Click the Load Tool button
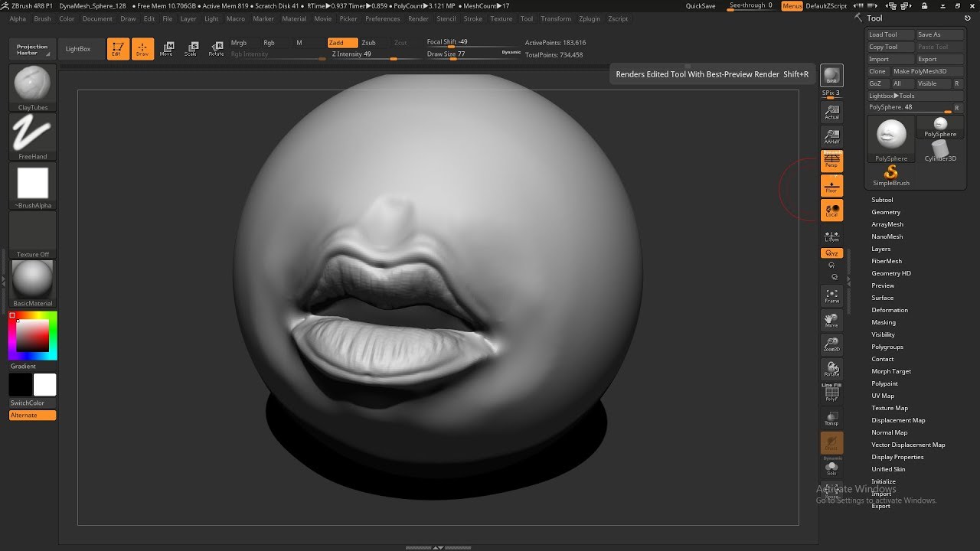This screenshot has height=551, width=980. (x=884, y=34)
